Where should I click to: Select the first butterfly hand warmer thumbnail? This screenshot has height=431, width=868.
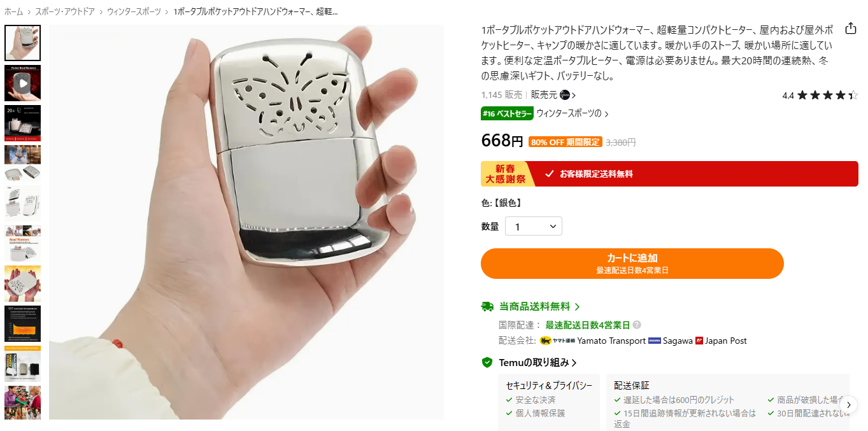(22, 43)
